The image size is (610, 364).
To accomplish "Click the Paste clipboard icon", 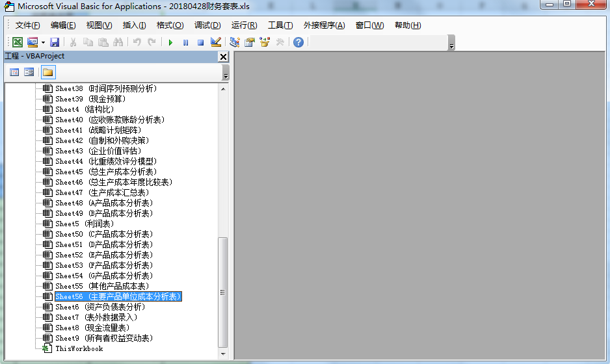I will coord(103,42).
